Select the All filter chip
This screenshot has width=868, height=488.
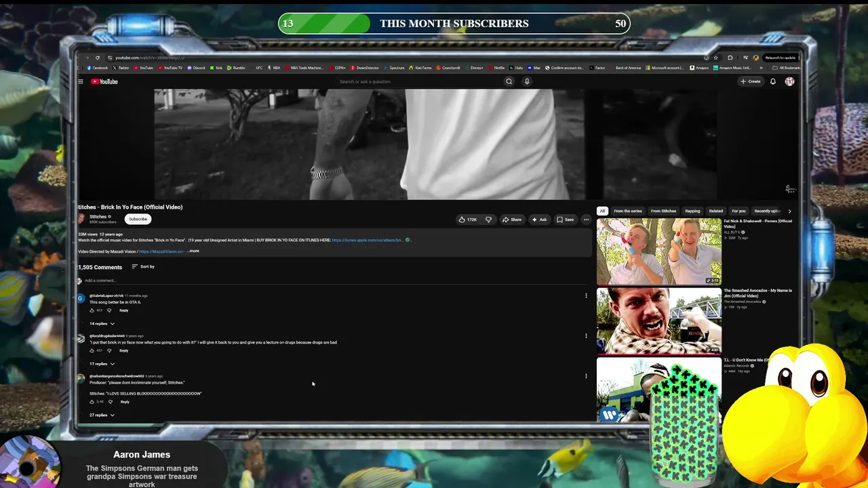pos(602,211)
